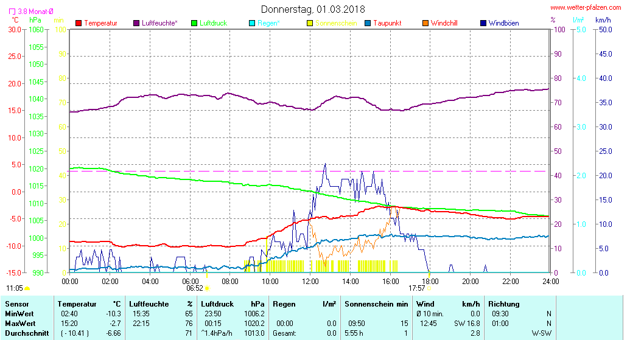Click the maximum pressure value 1020.2
Screen dimensions: 644x340
254,324
